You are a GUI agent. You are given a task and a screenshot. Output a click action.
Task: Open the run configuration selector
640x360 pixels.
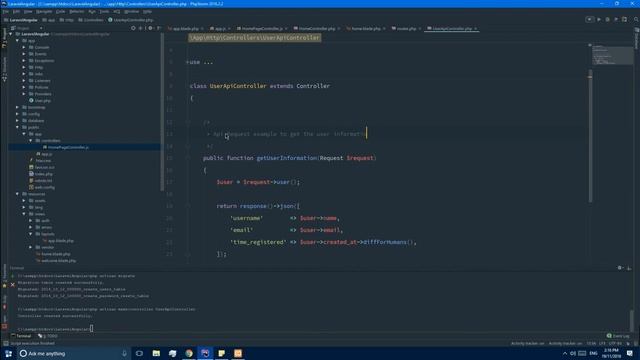click(x=589, y=19)
